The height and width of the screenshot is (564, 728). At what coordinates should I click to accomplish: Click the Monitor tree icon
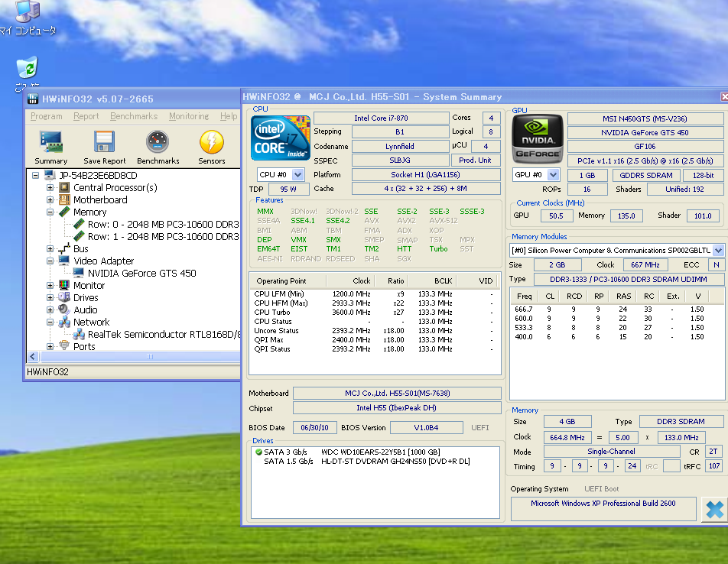pos(64,285)
